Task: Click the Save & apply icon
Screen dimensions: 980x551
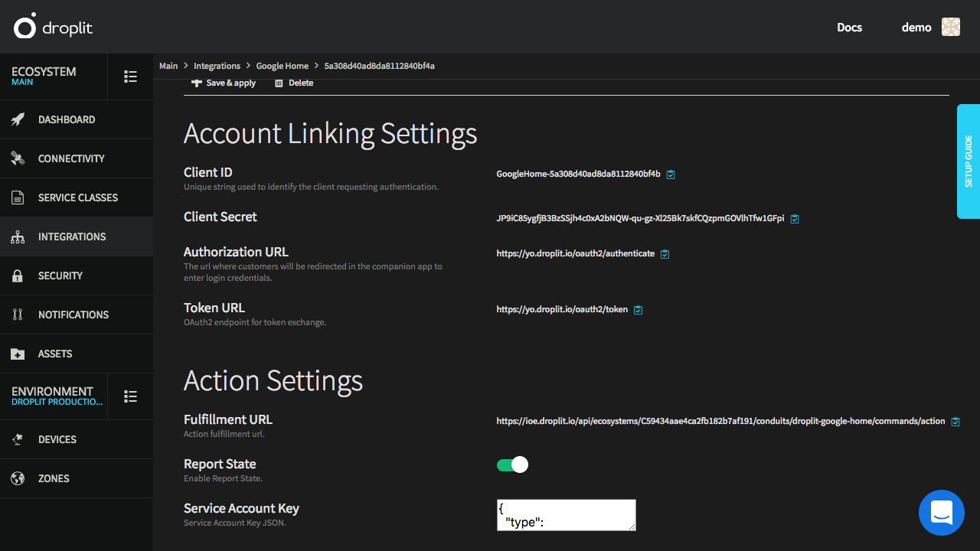Action: [x=197, y=83]
